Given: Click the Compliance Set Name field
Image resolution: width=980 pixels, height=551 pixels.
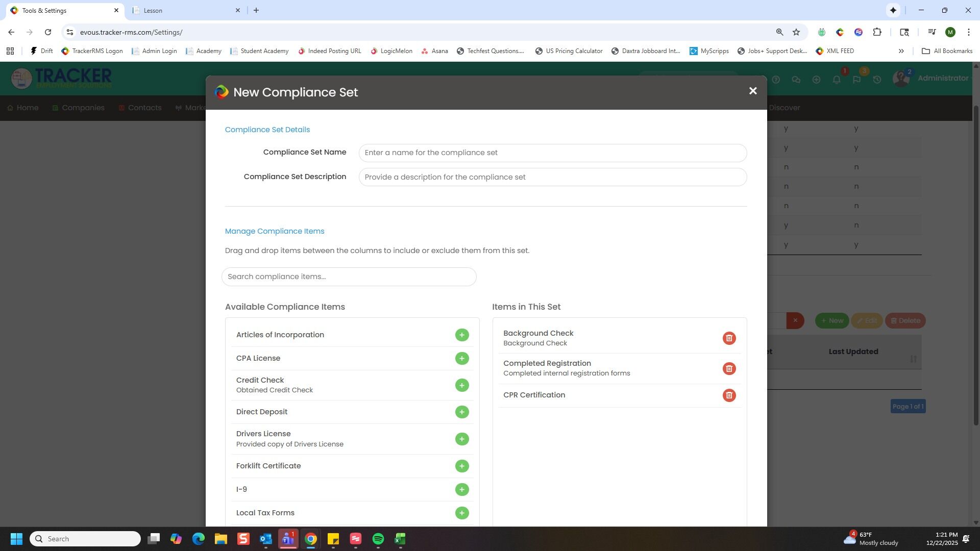Looking at the screenshot, I should pyautogui.click(x=552, y=153).
